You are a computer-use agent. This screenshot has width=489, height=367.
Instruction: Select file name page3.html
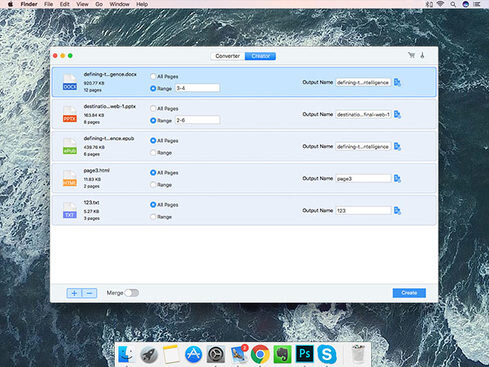point(96,170)
